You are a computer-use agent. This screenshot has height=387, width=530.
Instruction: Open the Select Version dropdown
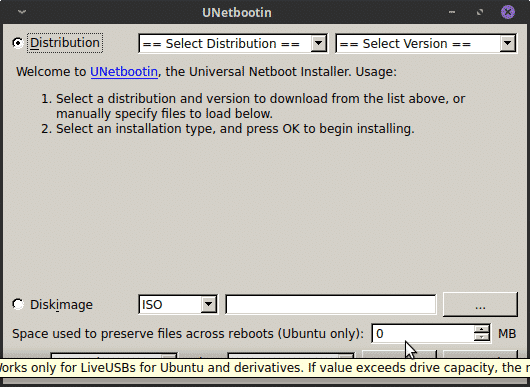426,43
